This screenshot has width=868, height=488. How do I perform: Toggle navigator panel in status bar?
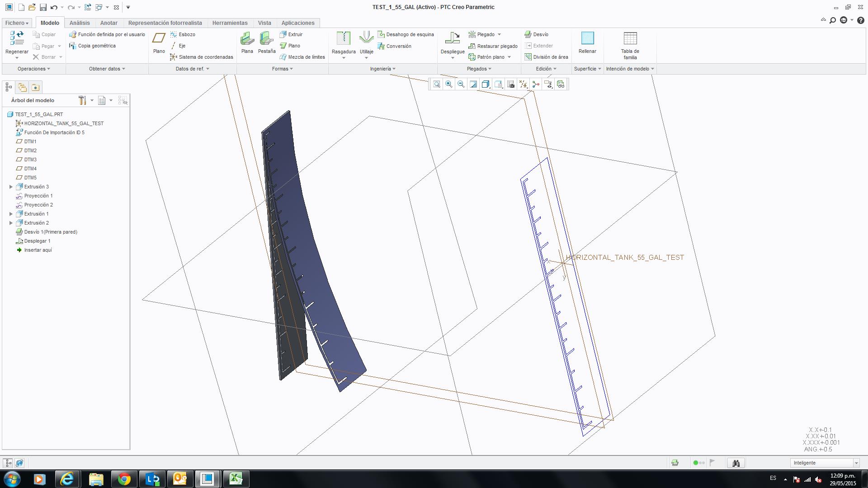[x=8, y=463]
